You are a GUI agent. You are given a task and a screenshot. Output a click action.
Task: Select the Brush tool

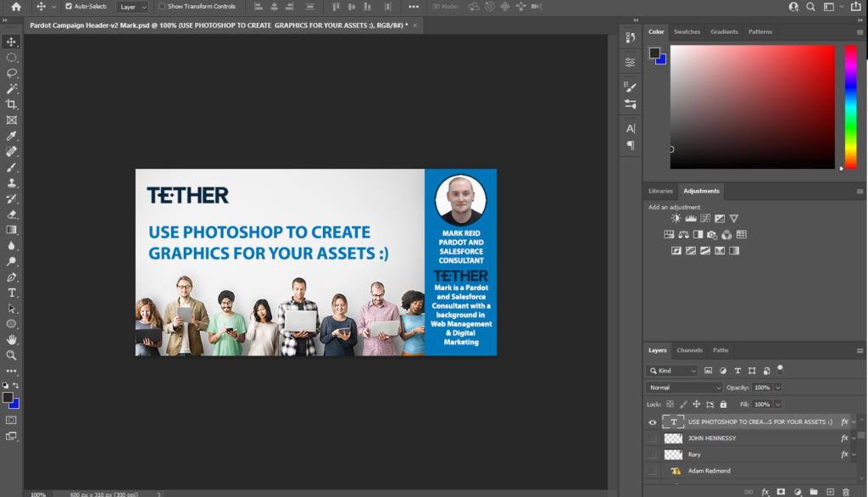[x=11, y=167]
